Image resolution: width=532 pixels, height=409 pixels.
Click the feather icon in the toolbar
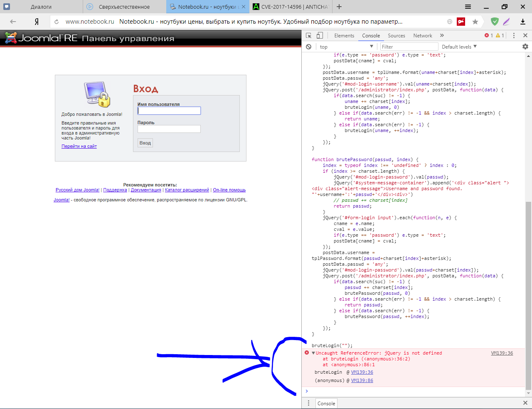coord(506,22)
